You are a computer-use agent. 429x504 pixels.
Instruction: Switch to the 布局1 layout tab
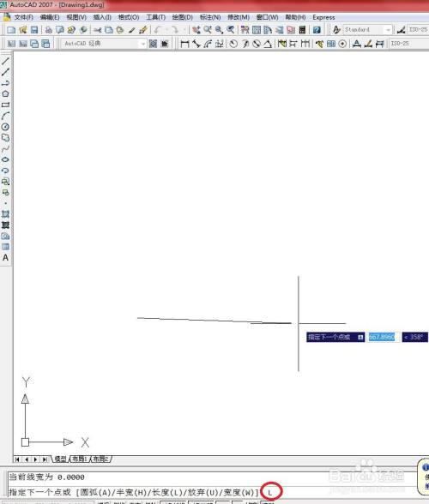[79, 459]
